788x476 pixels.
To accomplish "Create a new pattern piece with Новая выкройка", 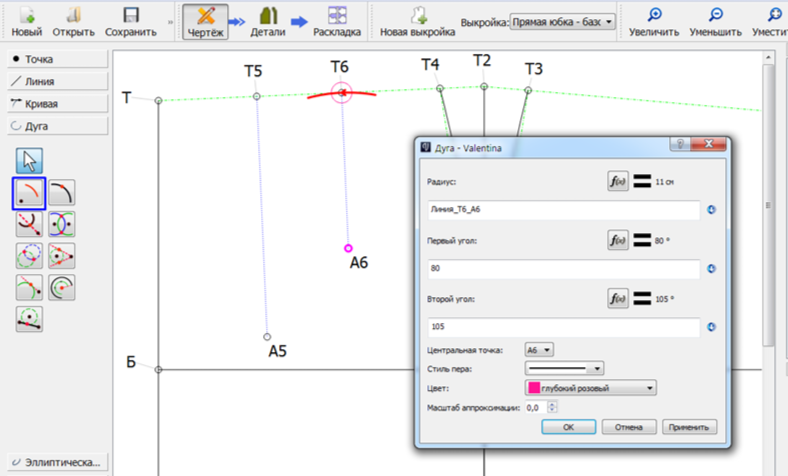I will pos(417,22).
